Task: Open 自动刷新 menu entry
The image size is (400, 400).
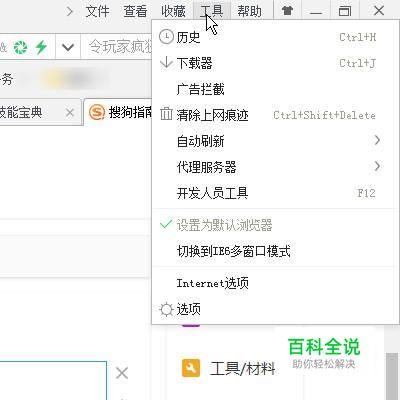Action: (x=275, y=141)
